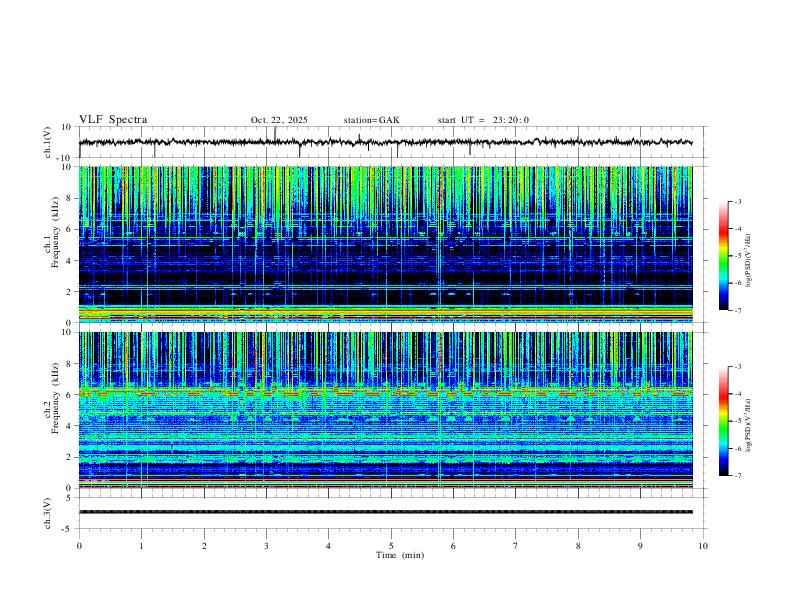
Task: Click the "10" time axis tick label
Action: pyautogui.click(x=703, y=546)
